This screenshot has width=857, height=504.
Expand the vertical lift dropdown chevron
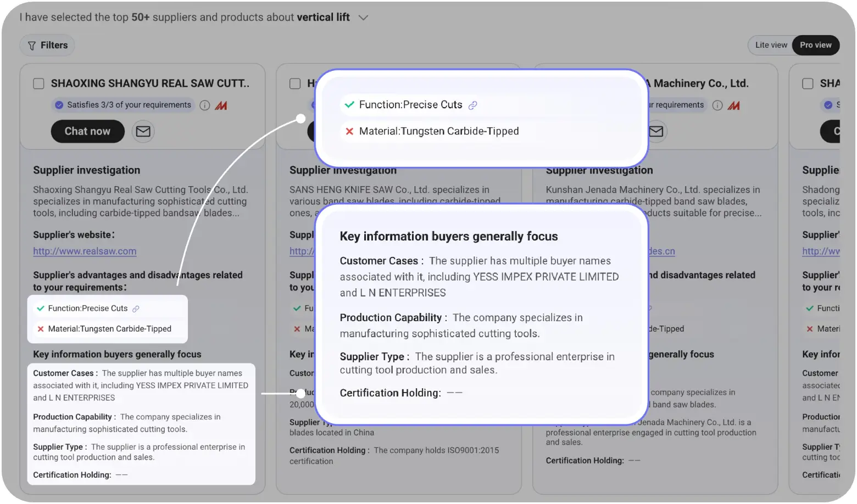coord(363,18)
